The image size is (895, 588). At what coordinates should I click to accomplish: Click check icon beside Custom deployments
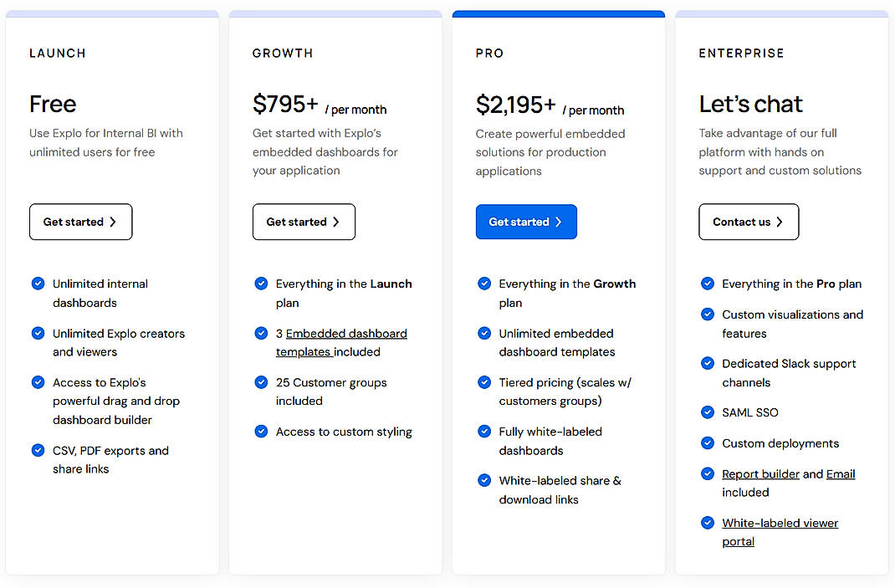(708, 443)
